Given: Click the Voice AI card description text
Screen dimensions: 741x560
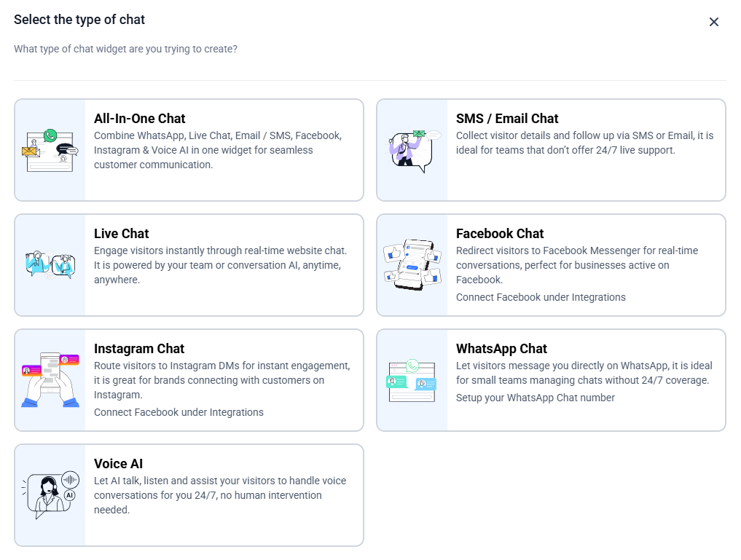Looking at the screenshot, I should [x=220, y=495].
